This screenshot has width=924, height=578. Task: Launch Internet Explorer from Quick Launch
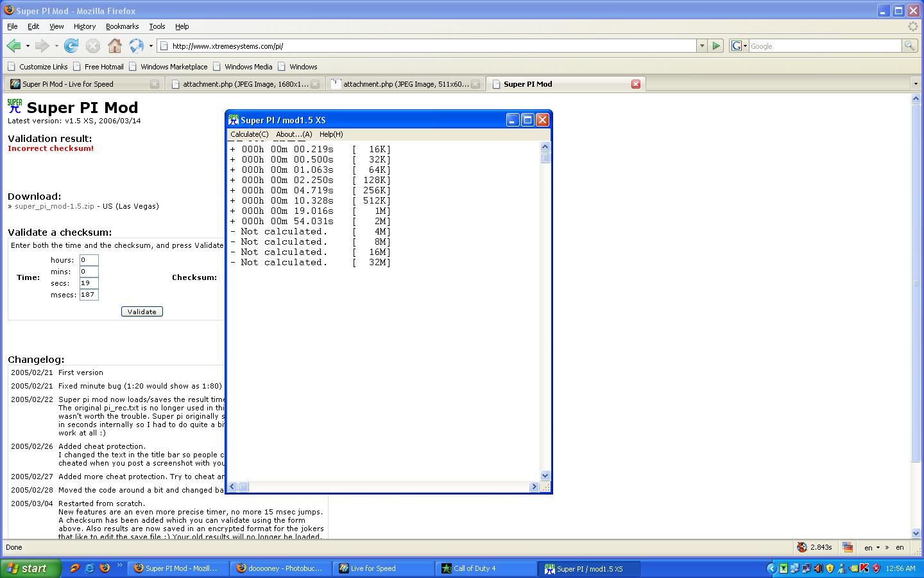pos(89,568)
